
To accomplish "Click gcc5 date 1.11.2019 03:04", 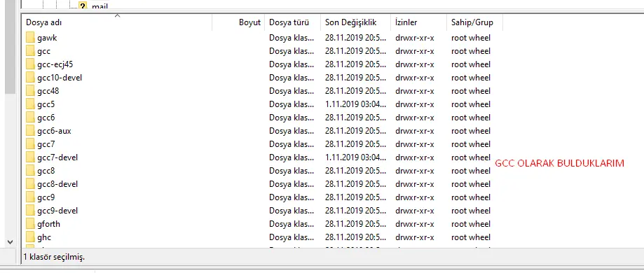I will [356, 104].
